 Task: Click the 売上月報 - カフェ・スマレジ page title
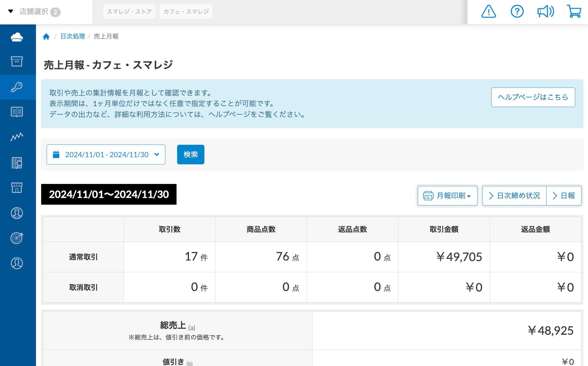[x=108, y=65]
